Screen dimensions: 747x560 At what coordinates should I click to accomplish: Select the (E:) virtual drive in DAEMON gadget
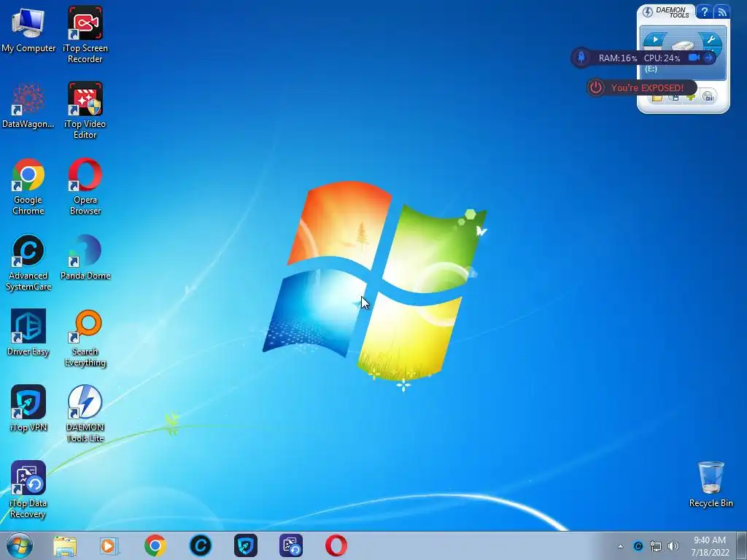651,69
